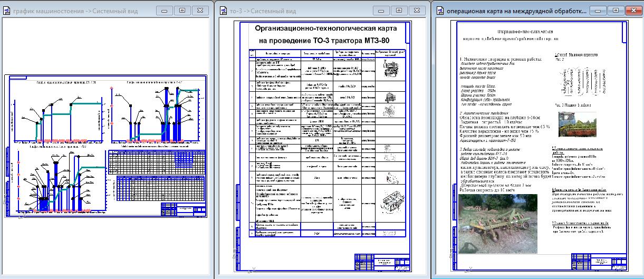Click the tractor photo in операционая карта
The width and height of the screenshot is (644, 279).
coord(576,124)
